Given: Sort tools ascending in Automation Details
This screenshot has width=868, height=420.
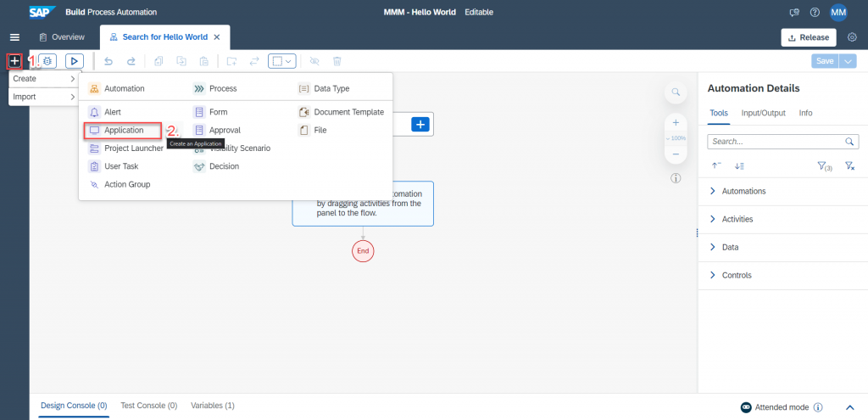Looking at the screenshot, I should (716, 165).
